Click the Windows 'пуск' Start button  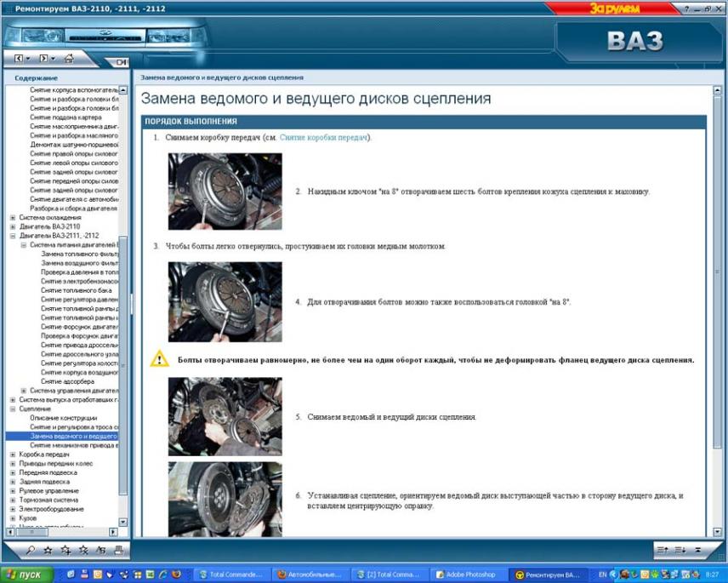(27, 574)
